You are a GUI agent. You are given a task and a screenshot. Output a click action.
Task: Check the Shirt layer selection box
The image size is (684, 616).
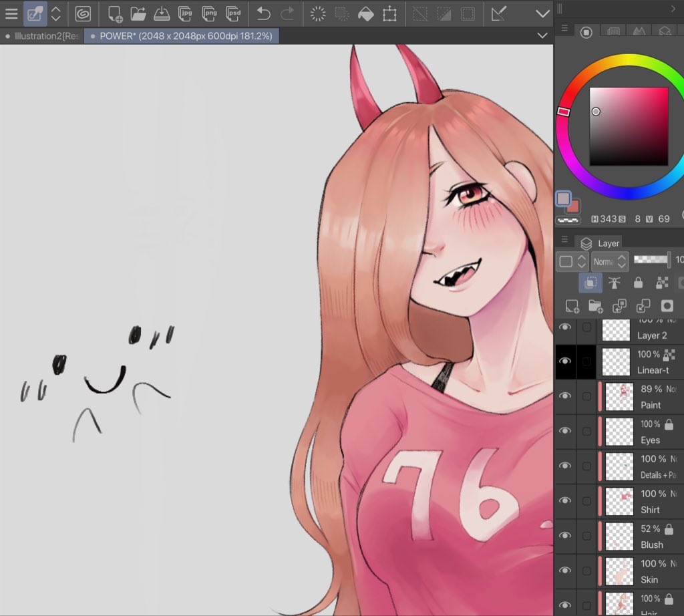click(x=586, y=501)
